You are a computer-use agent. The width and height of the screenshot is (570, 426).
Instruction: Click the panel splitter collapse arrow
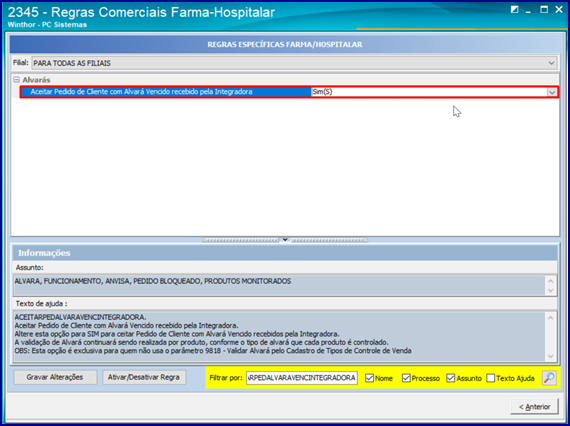[x=285, y=240]
